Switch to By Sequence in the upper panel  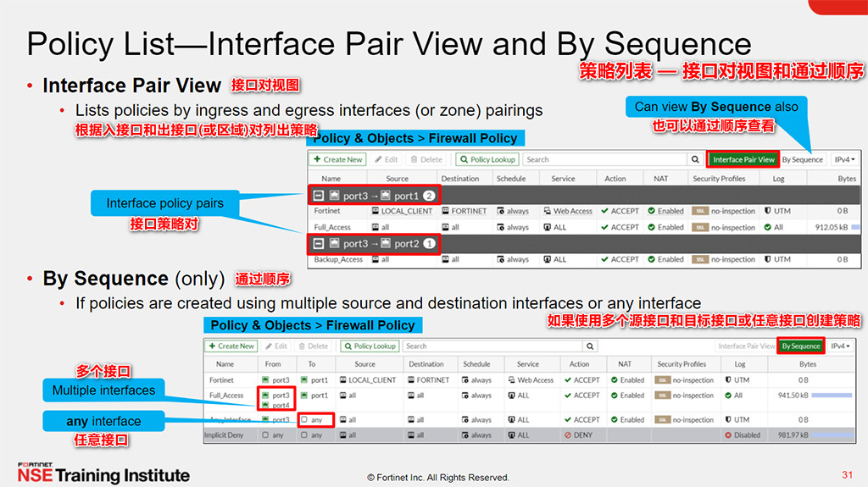pos(802,159)
